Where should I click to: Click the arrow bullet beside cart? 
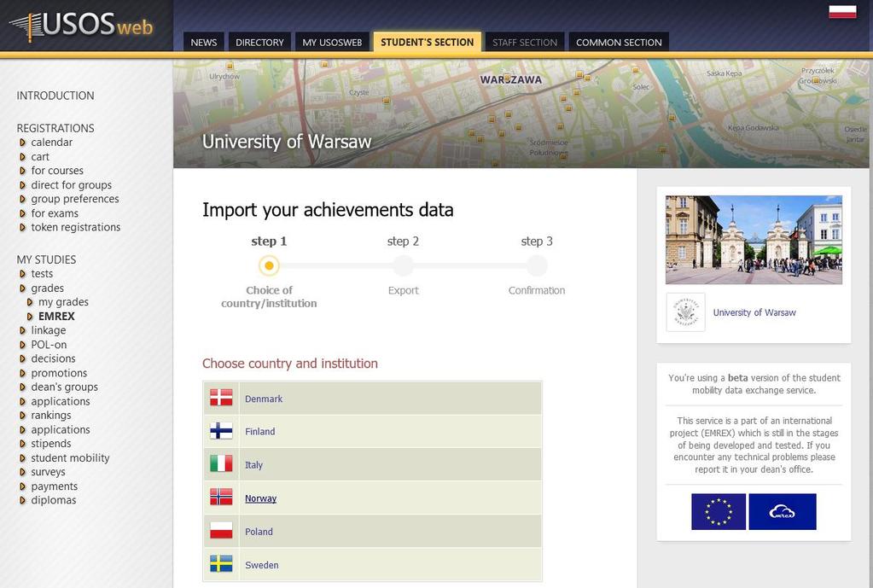pyautogui.click(x=22, y=157)
